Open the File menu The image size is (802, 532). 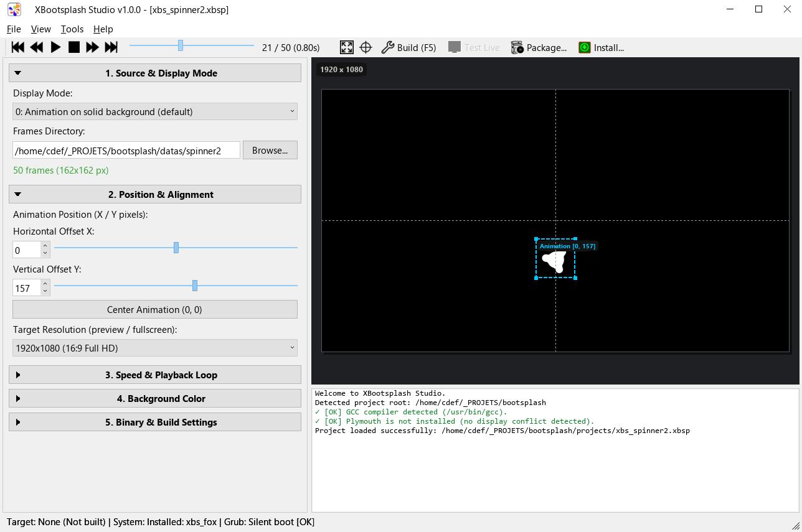coord(14,29)
